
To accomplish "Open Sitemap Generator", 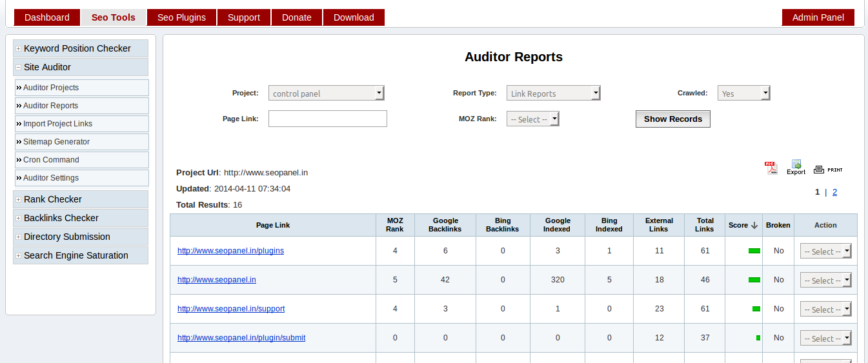I will [x=82, y=142].
